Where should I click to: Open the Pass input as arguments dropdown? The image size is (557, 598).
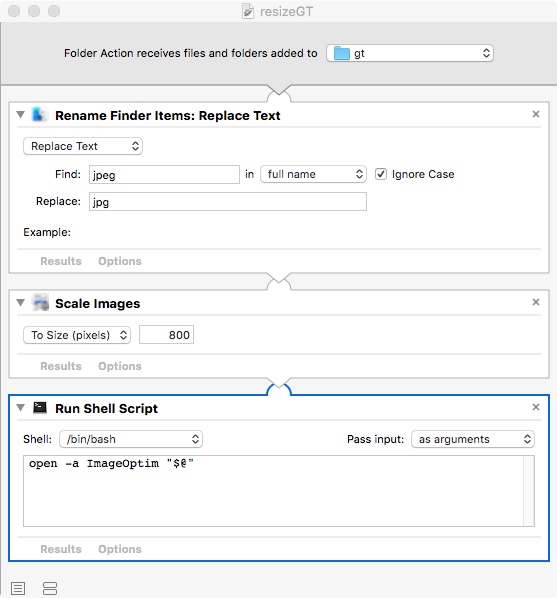(473, 439)
